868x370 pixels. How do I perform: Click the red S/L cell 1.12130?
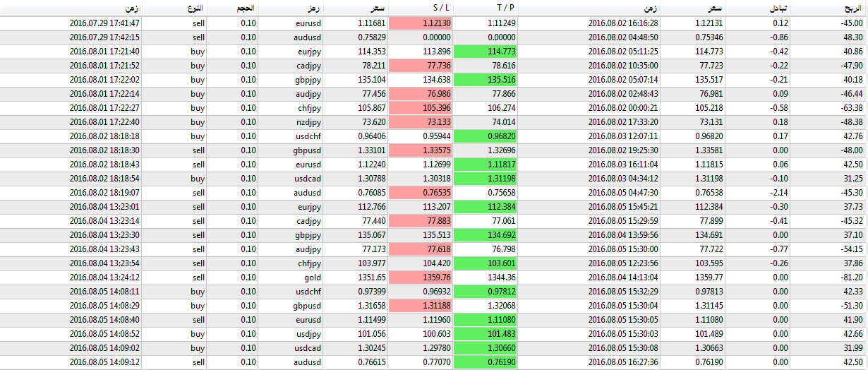[x=422, y=23]
